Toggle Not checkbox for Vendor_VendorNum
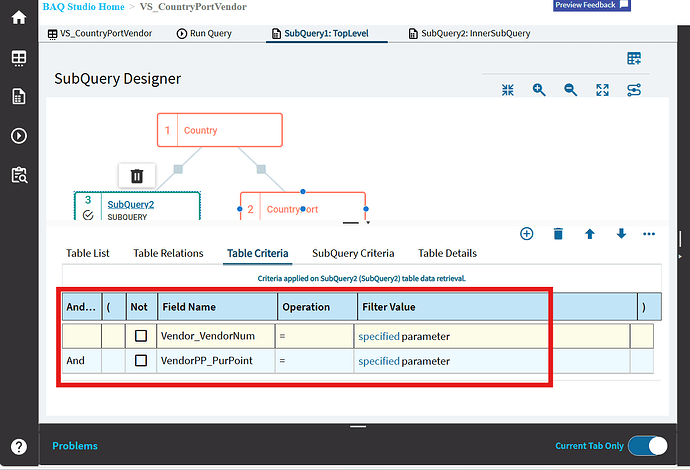This screenshot has width=690, height=470. coord(141,336)
